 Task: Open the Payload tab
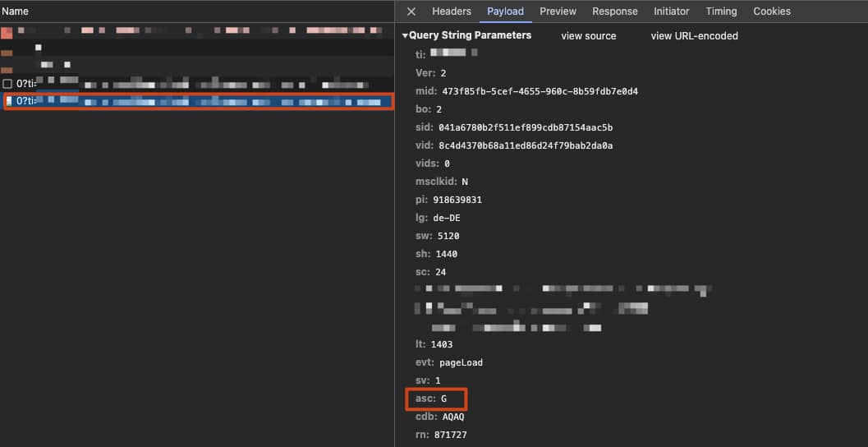pos(505,12)
